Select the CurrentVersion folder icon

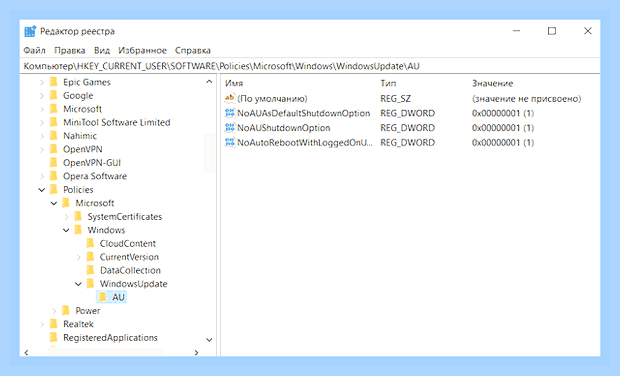click(91, 257)
